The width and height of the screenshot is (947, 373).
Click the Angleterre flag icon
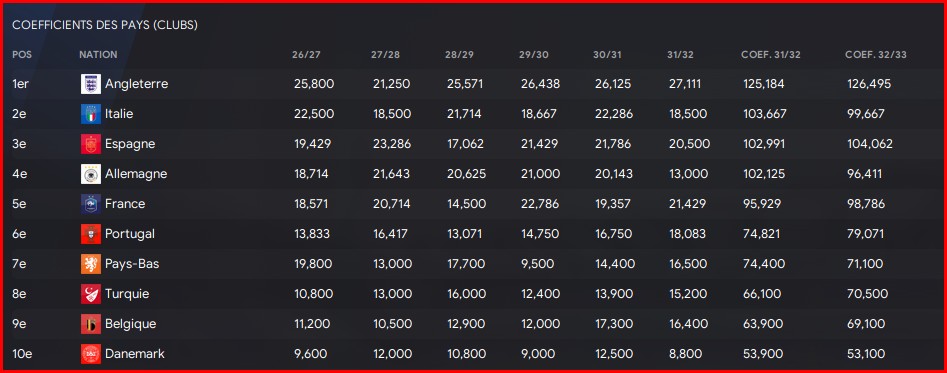pyautogui.click(x=91, y=84)
